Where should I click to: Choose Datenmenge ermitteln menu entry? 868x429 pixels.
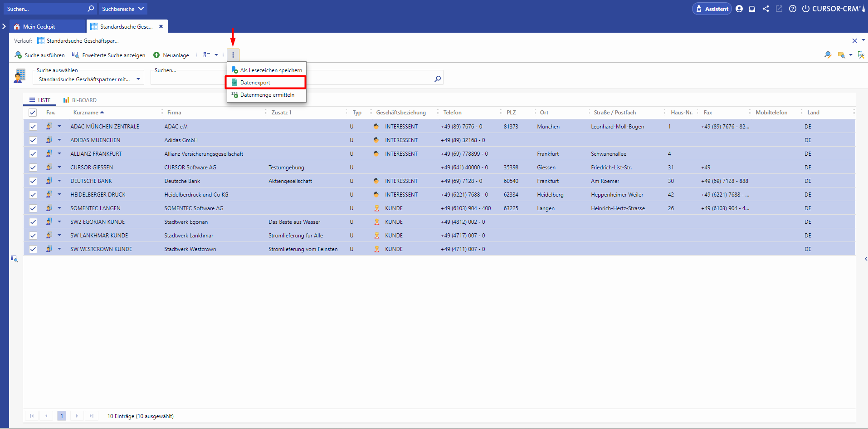tap(267, 95)
